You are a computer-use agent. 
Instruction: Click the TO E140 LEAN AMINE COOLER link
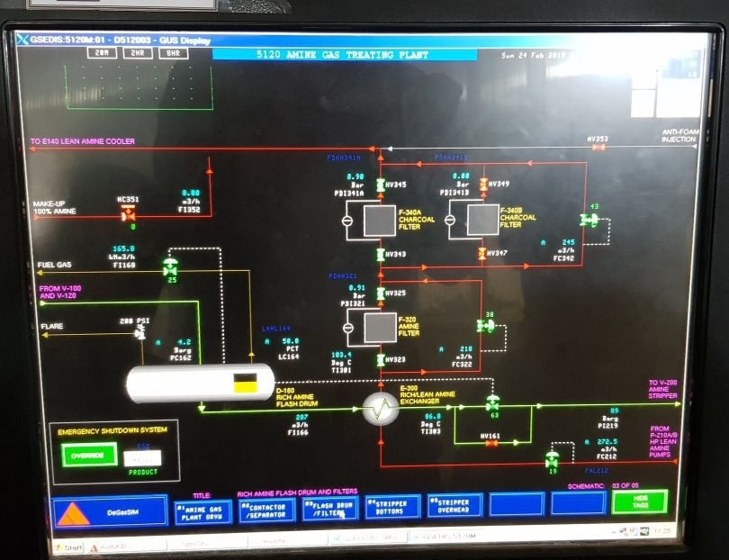point(83,141)
